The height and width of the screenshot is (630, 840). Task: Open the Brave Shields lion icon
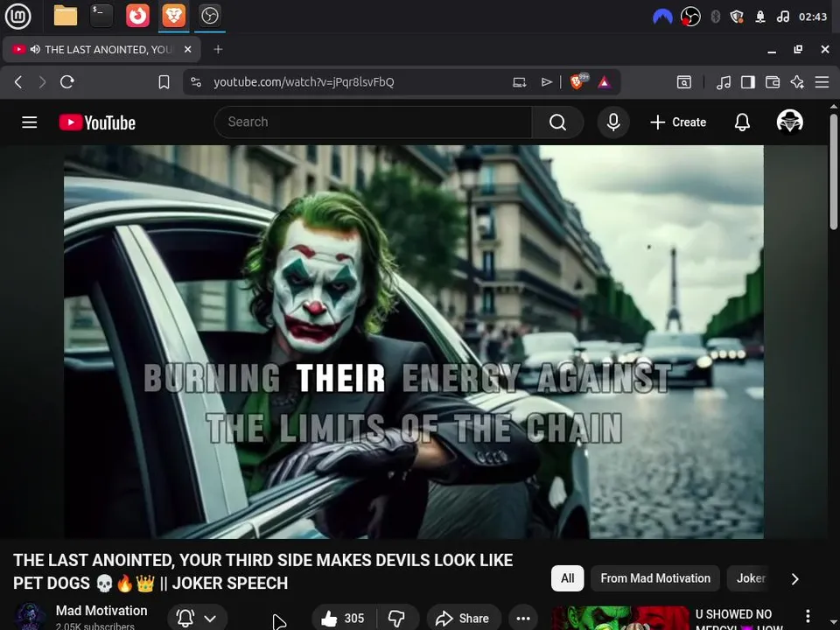pos(578,81)
